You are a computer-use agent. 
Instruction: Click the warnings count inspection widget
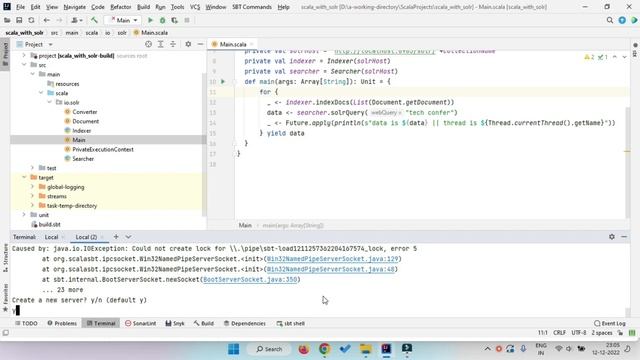[589, 57]
